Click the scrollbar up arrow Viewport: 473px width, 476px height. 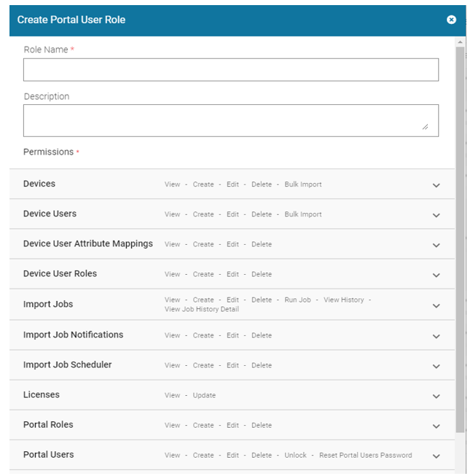pos(460,42)
